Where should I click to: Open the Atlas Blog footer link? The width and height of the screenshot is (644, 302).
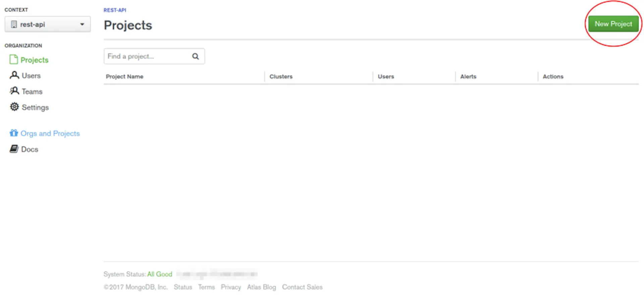[x=262, y=287]
